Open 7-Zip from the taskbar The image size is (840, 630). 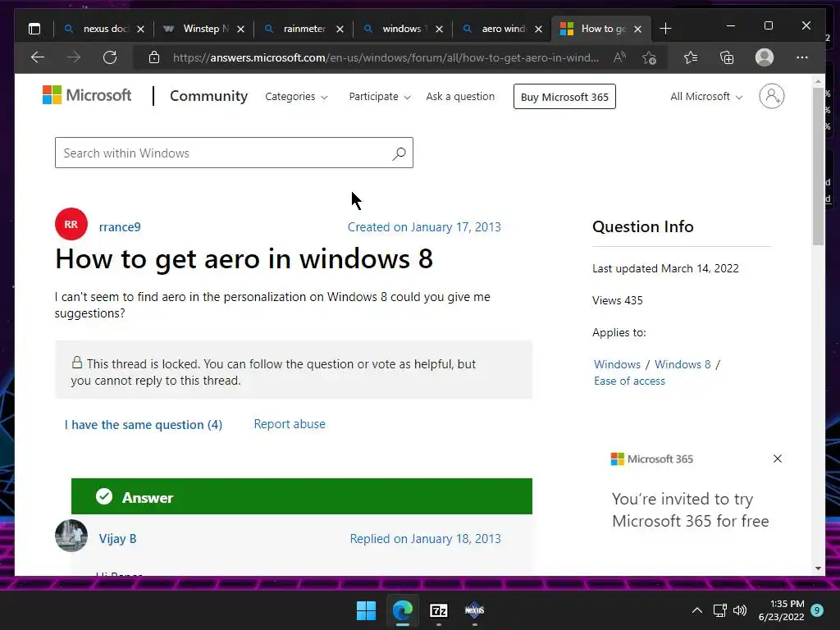pos(439,610)
